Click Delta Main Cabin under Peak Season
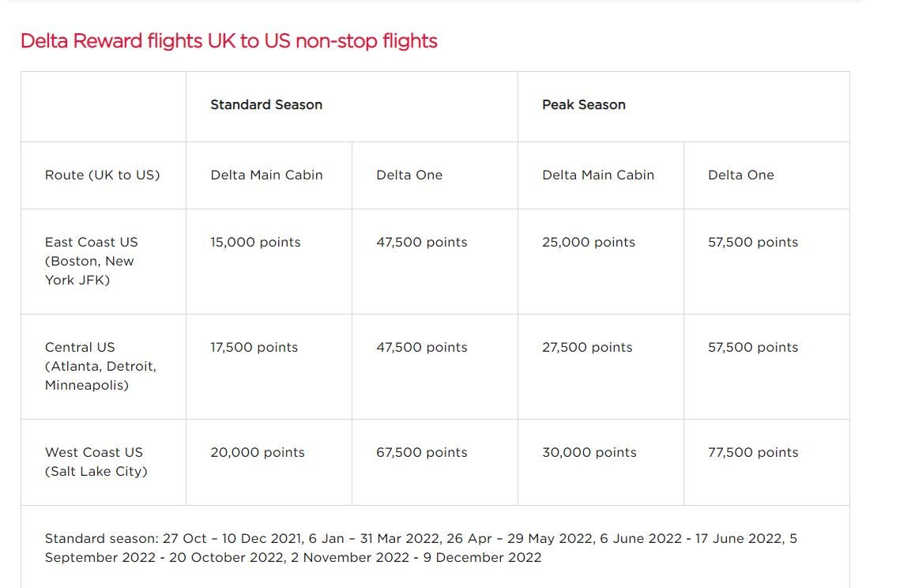 pyautogui.click(x=598, y=175)
